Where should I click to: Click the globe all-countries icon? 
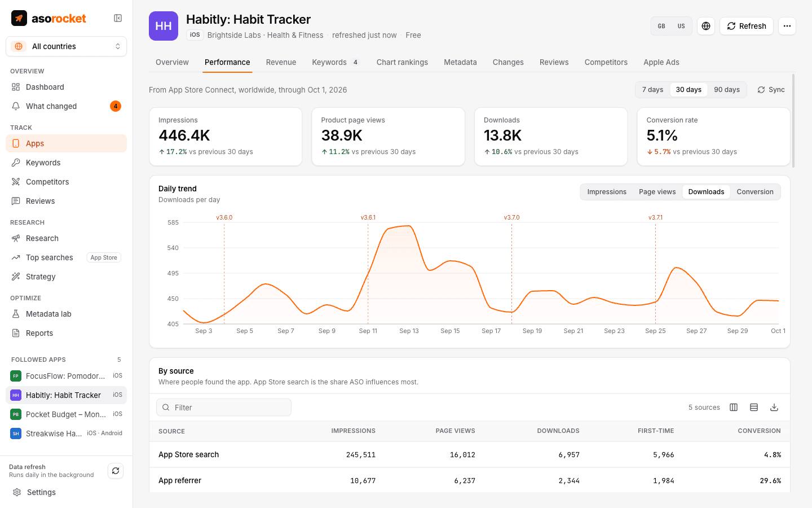[x=706, y=26]
